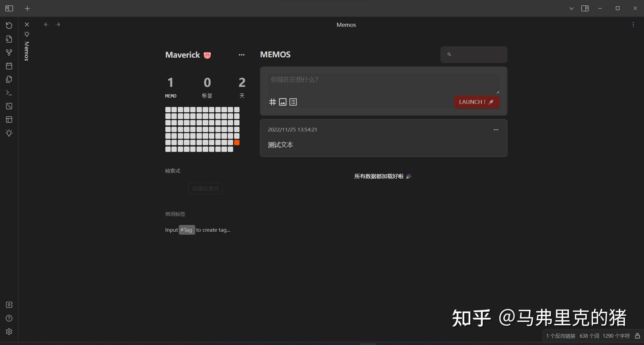Open the options menu beside Maverick

[242, 55]
